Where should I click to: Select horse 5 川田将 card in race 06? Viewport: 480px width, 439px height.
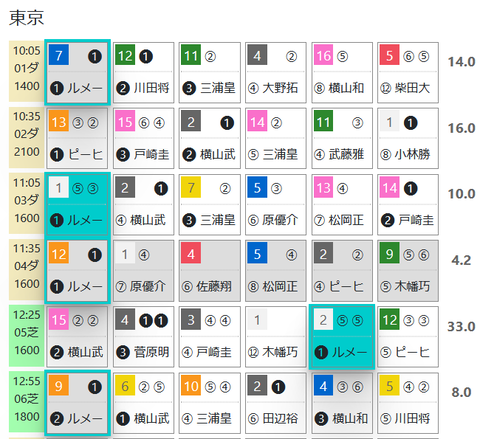click(x=408, y=403)
